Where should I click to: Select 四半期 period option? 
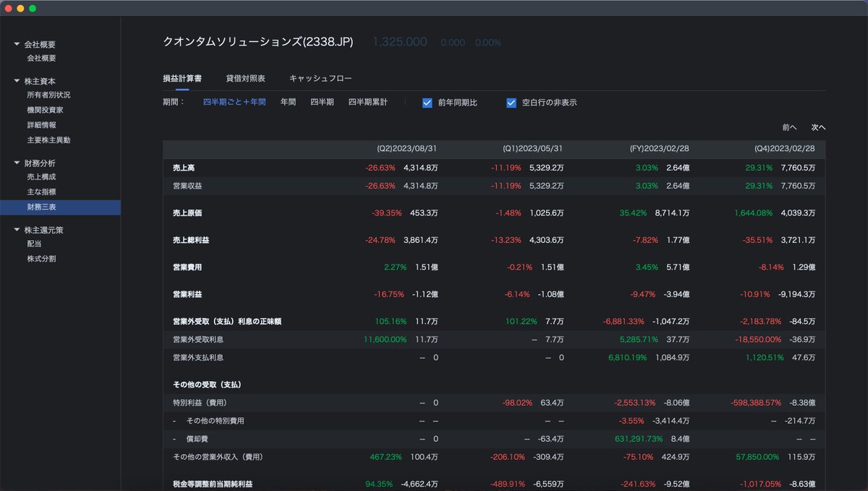322,103
